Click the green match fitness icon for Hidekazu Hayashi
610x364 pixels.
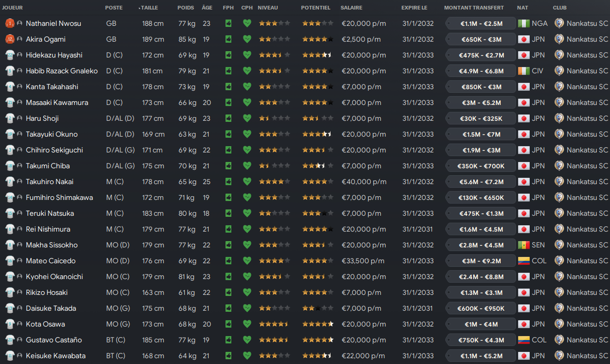tap(228, 55)
